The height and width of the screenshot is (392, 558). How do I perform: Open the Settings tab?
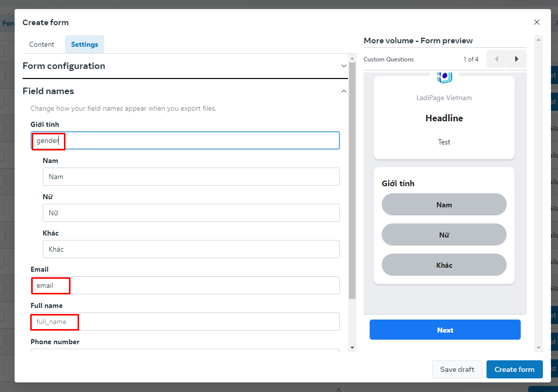tap(85, 44)
